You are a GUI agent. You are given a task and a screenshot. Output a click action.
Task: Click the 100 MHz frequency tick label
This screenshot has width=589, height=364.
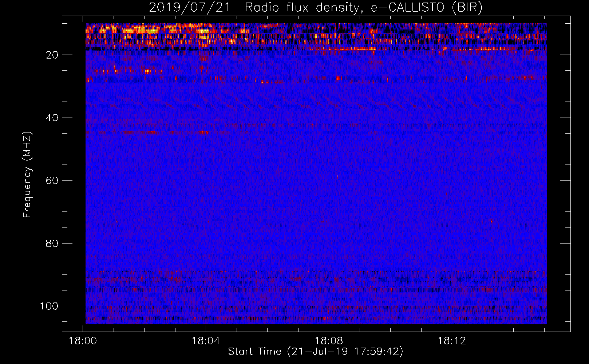click(49, 306)
